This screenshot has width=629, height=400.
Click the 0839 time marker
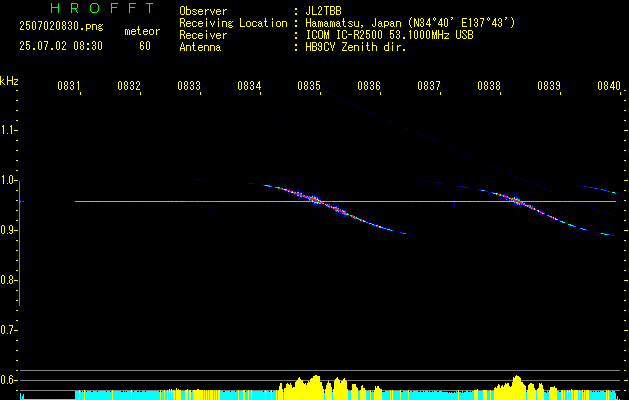(548, 86)
